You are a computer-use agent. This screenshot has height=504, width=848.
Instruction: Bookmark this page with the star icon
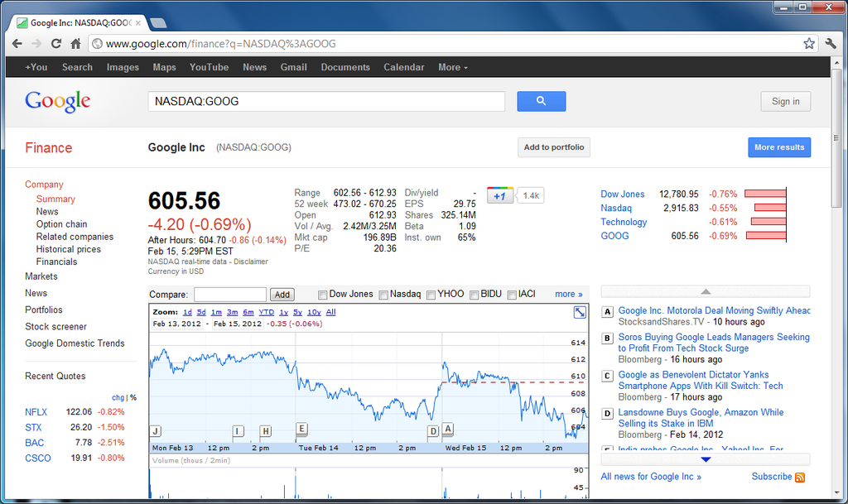point(809,44)
